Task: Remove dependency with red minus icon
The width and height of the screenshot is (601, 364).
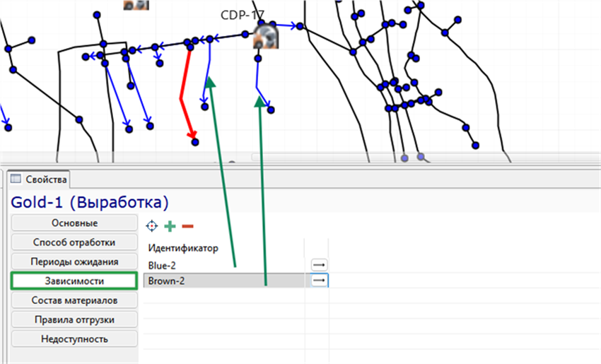Action: (x=187, y=226)
